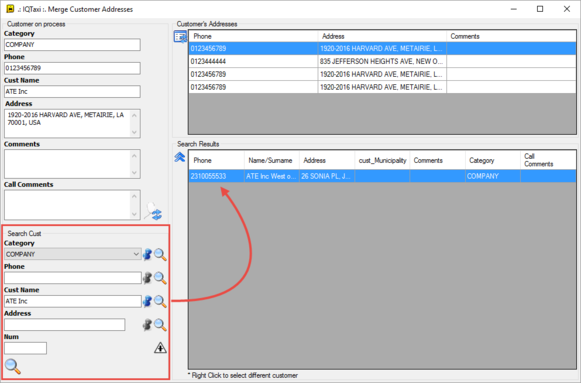The height and width of the screenshot is (383, 581).
Task: Select third row phone 0123456789
Action: pyautogui.click(x=253, y=74)
